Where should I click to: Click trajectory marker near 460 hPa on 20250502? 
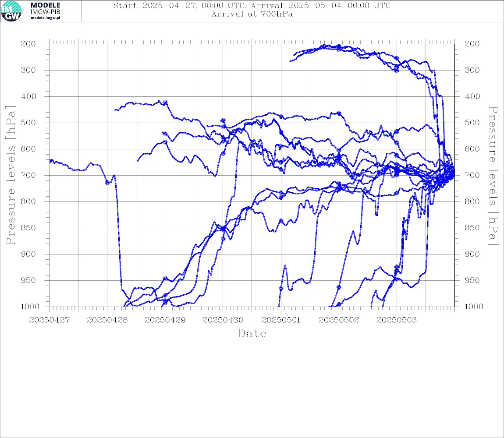(x=339, y=113)
